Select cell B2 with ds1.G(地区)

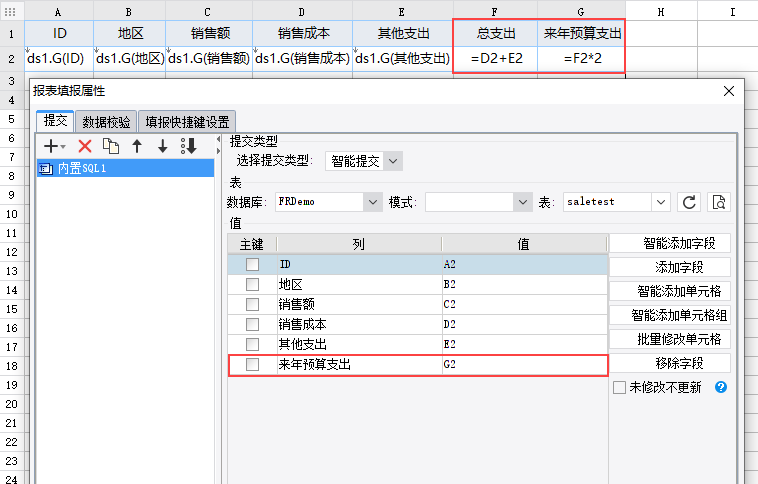tap(130, 59)
